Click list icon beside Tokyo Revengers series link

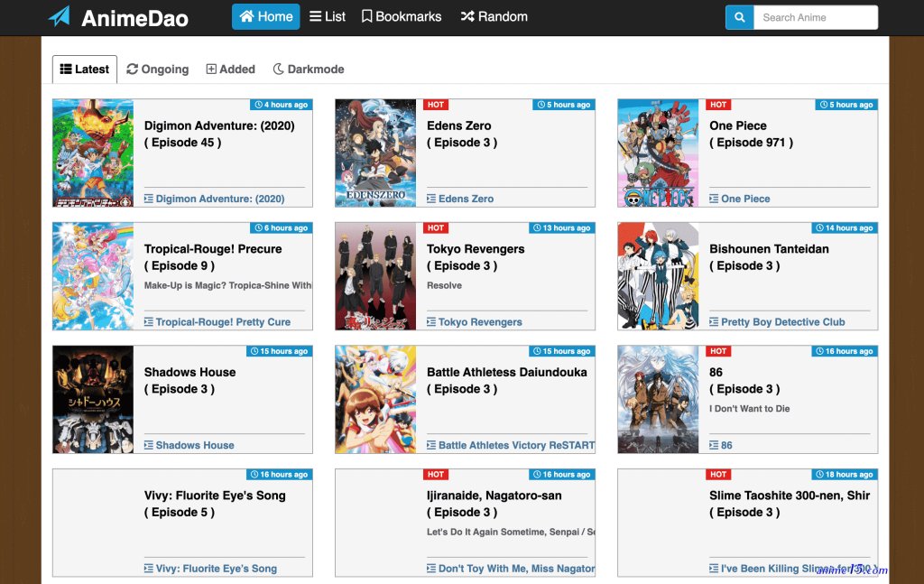pos(431,321)
